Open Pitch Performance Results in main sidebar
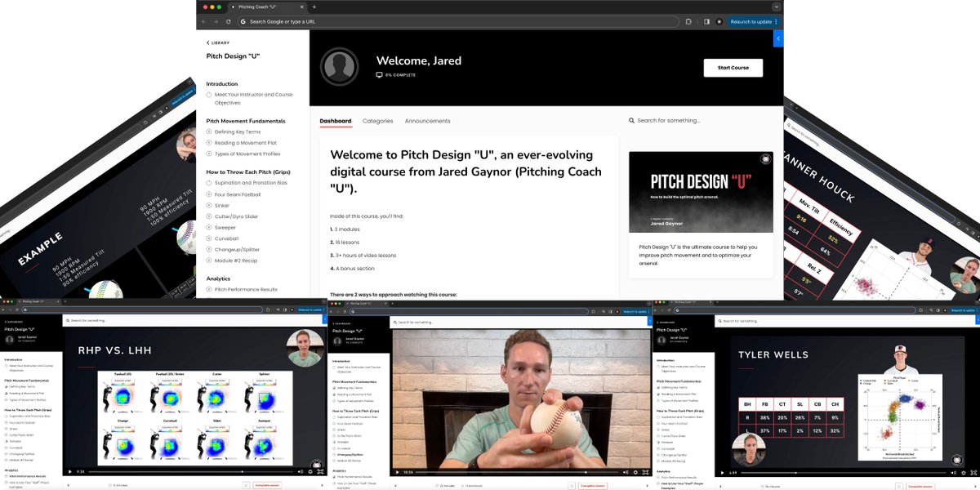Image resolution: width=980 pixels, height=490 pixels. coord(246,289)
